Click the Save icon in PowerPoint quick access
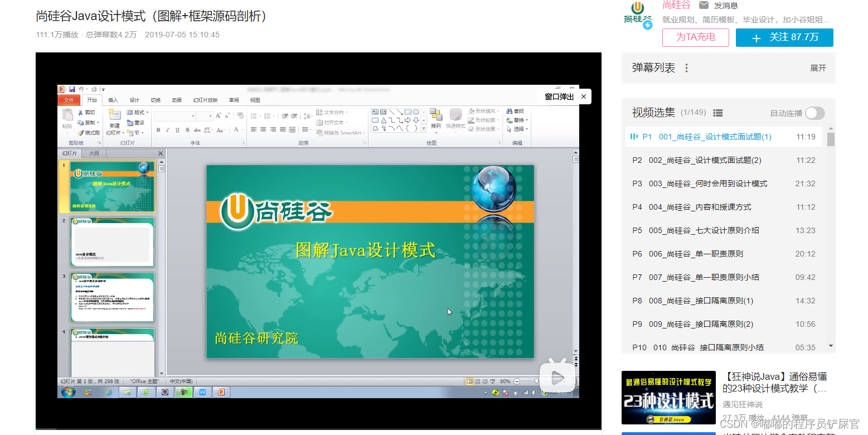Screen dimensions: 868x435 point(72,89)
